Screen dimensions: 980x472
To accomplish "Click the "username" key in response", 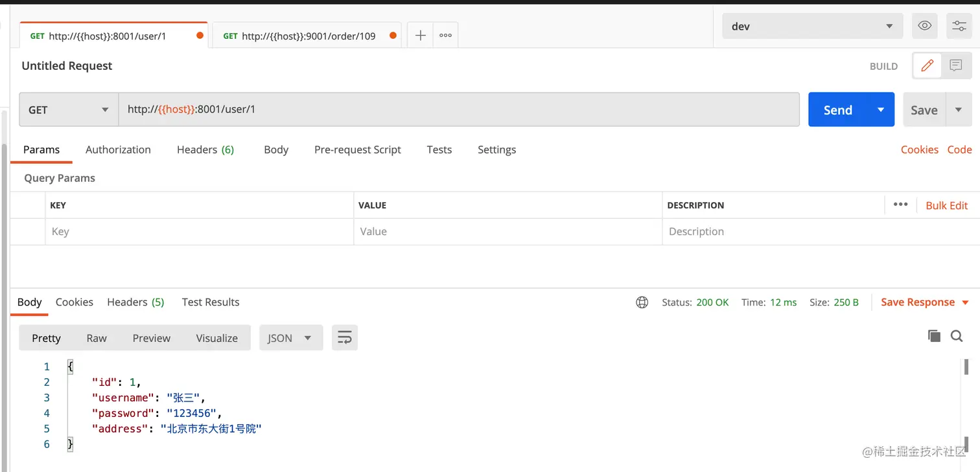I will (x=123, y=398).
